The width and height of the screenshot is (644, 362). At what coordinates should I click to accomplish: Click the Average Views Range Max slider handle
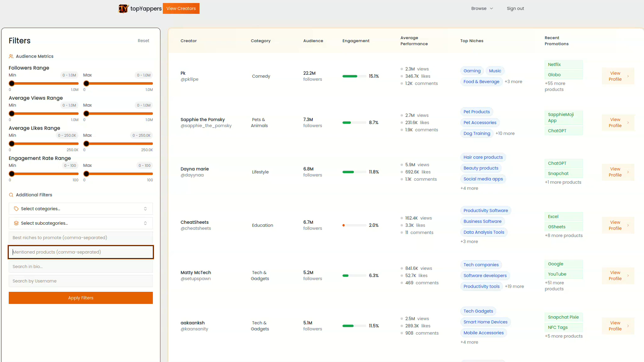[x=86, y=114]
